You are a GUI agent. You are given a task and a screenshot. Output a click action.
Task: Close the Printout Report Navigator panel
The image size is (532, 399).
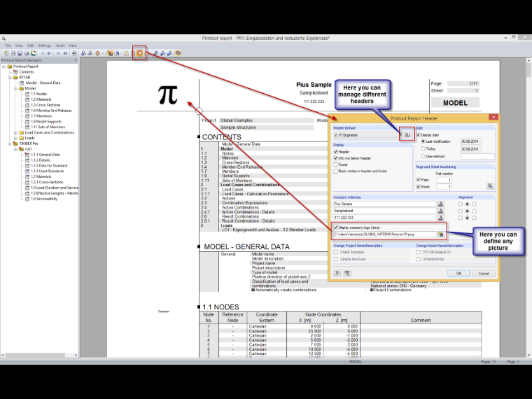coord(76,60)
